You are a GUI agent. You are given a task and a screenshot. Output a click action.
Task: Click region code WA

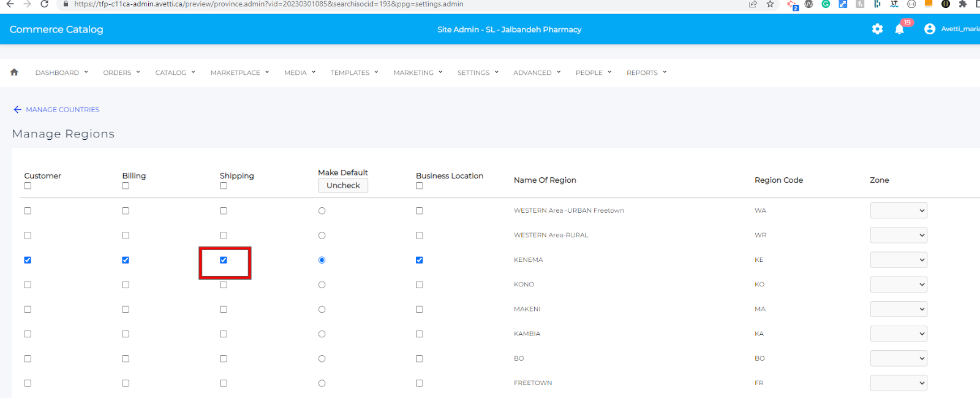(x=760, y=210)
